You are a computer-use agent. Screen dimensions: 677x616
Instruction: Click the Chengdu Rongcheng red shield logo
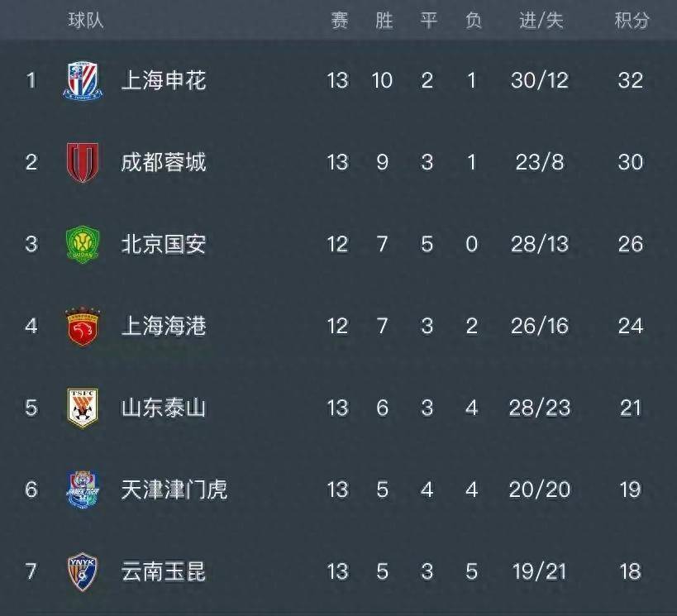(83, 162)
